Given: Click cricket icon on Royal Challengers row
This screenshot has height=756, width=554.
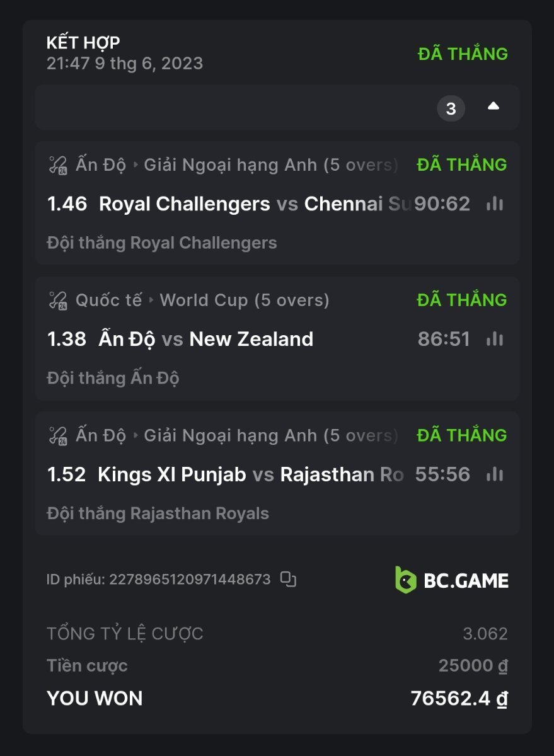Looking at the screenshot, I should [58, 165].
